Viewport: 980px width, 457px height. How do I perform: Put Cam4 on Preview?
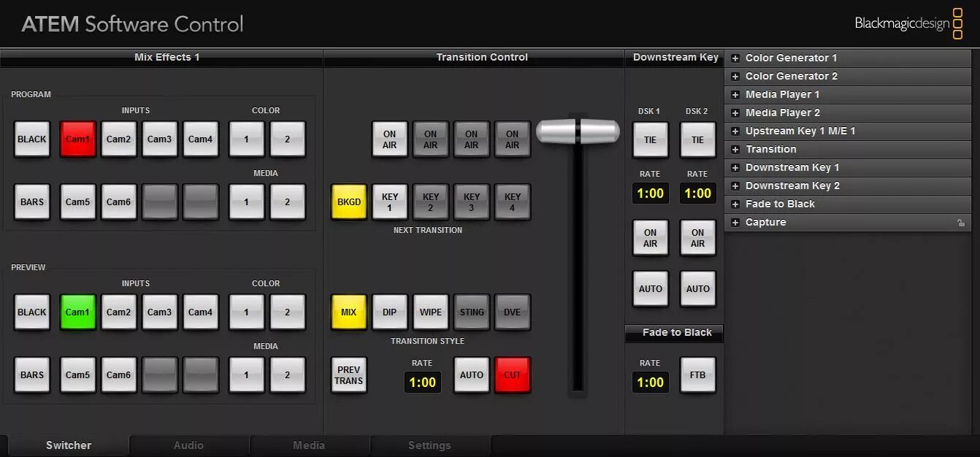click(x=200, y=312)
